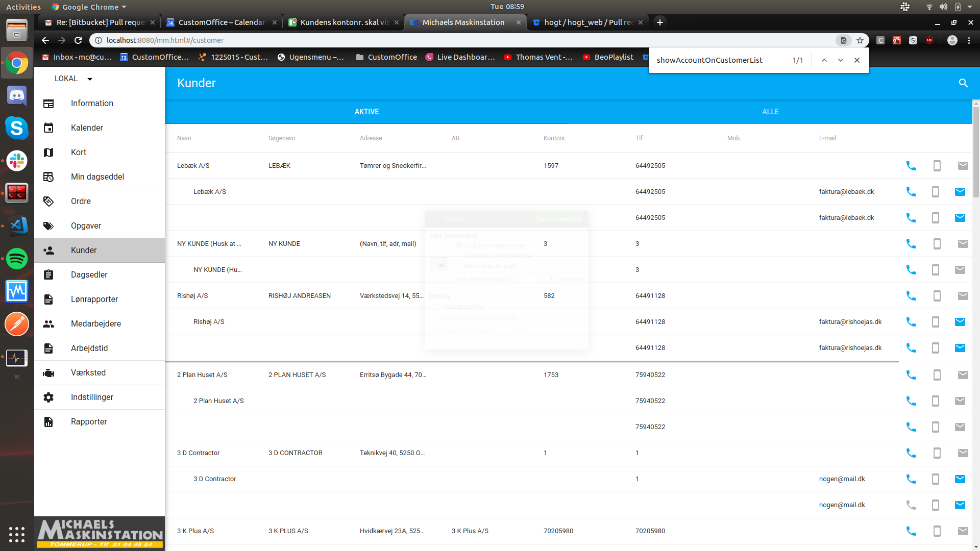Switch to the ALLE tab
Image resolution: width=980 pixels, height=551 pixels.
click(770, 112)
